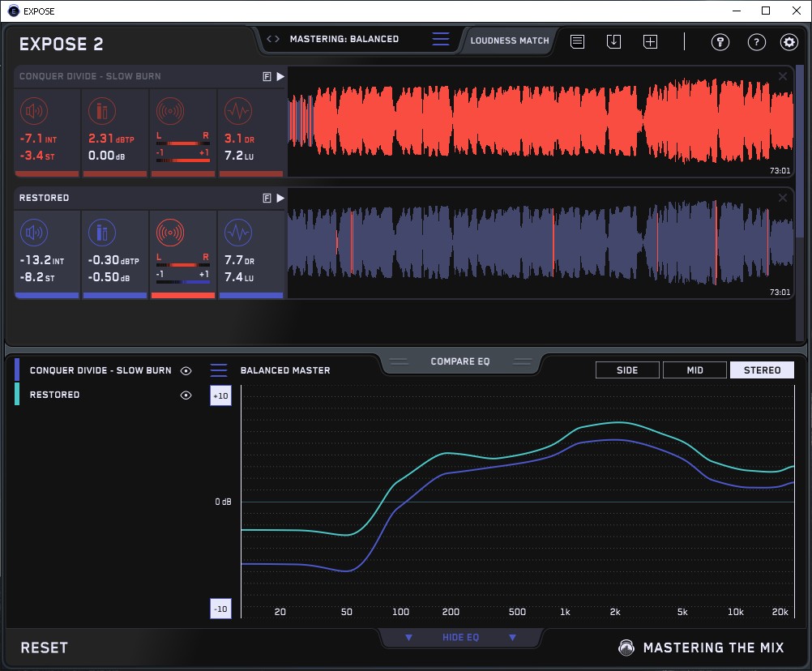Image resolution: width=812 pixels, height=671 pixels.
Task: Select the Restored track title bar
Action: click(149, 199)
